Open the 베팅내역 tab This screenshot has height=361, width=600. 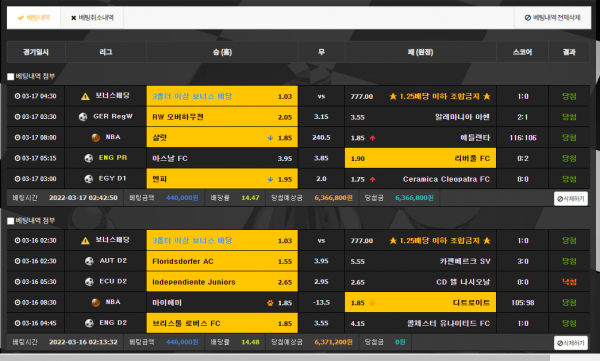pos(34,18)
